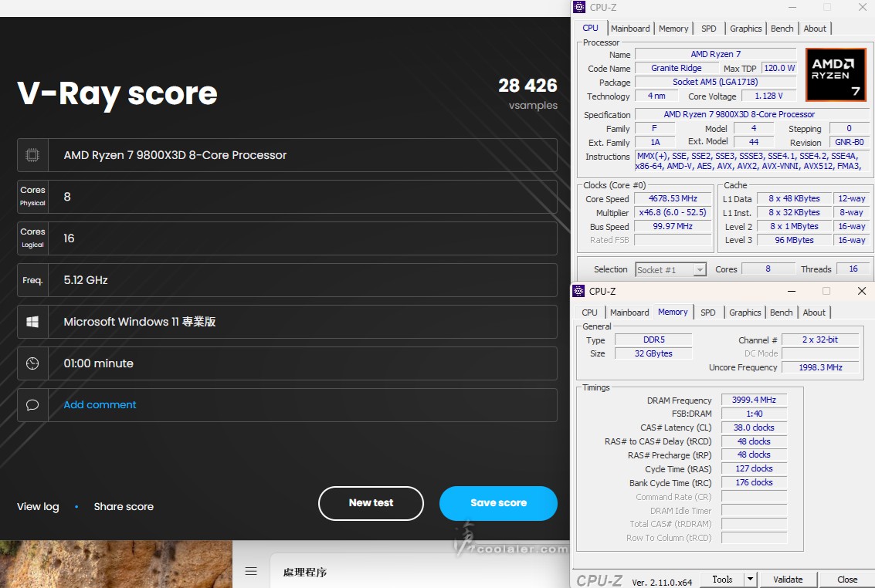Open the hamburger menu at bottom panel
This screenshot has height=588, width=875.
tap(251, 571)
